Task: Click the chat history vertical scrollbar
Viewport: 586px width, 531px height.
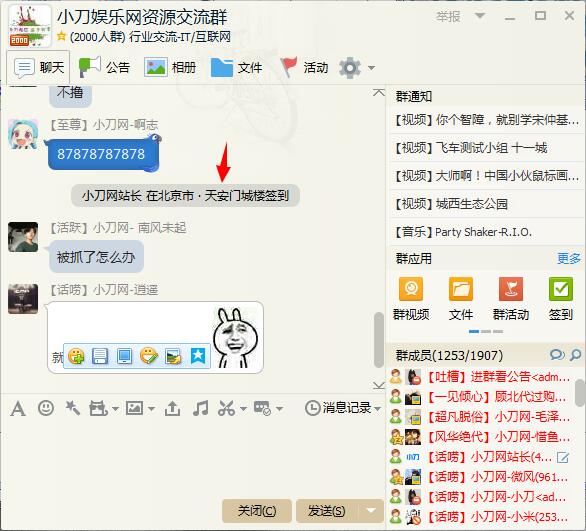Action: click(379, 340)
